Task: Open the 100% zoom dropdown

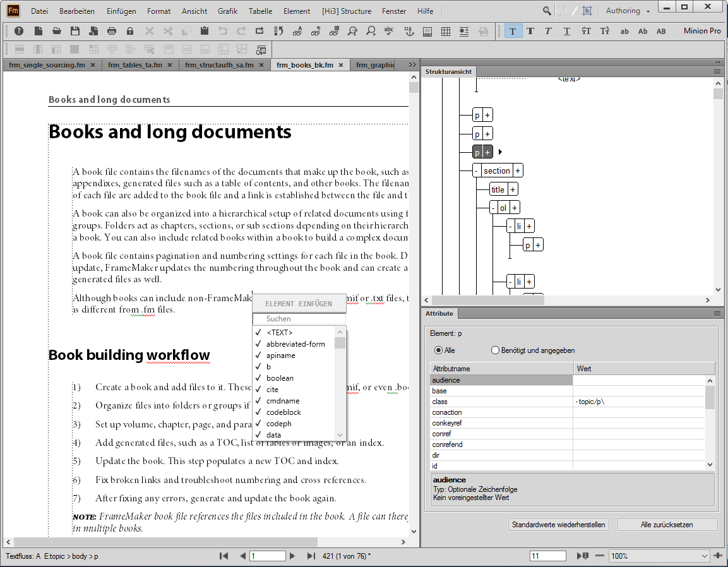Action: (659, 556)
